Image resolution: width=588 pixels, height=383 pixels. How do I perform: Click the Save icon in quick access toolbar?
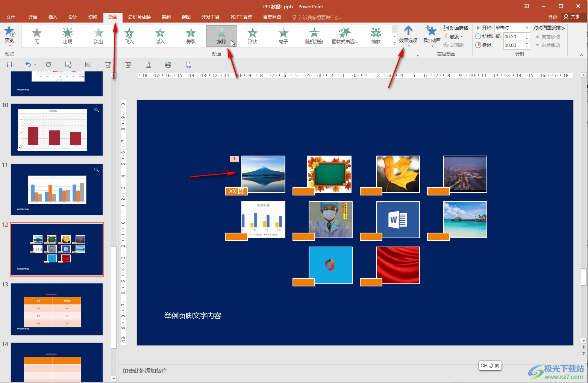click(x=9, y=65)
